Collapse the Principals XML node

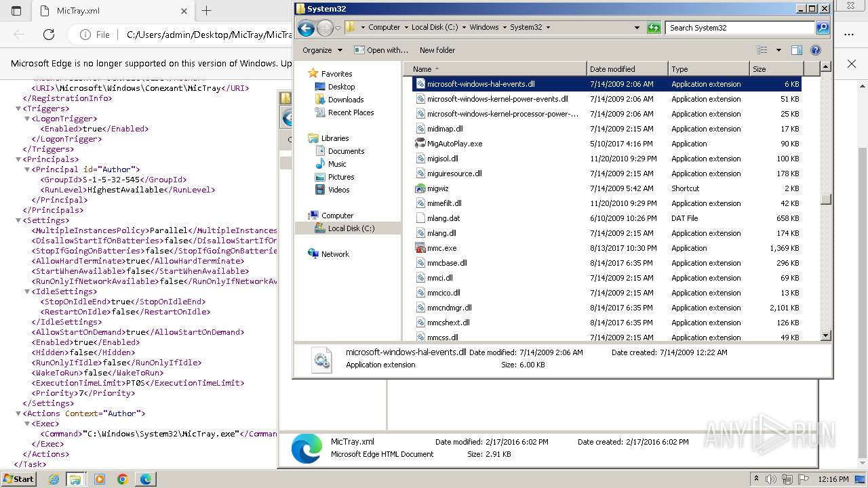point(18,159)
